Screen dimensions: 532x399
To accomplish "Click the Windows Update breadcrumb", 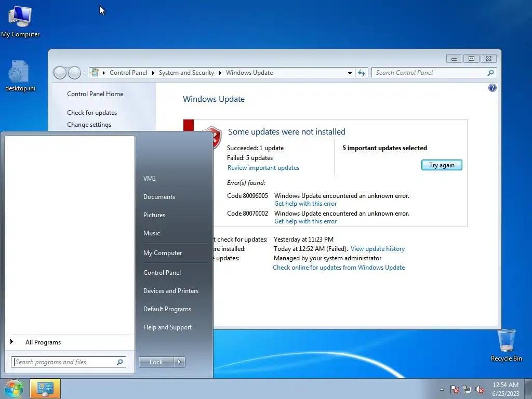I will point(249,73).
